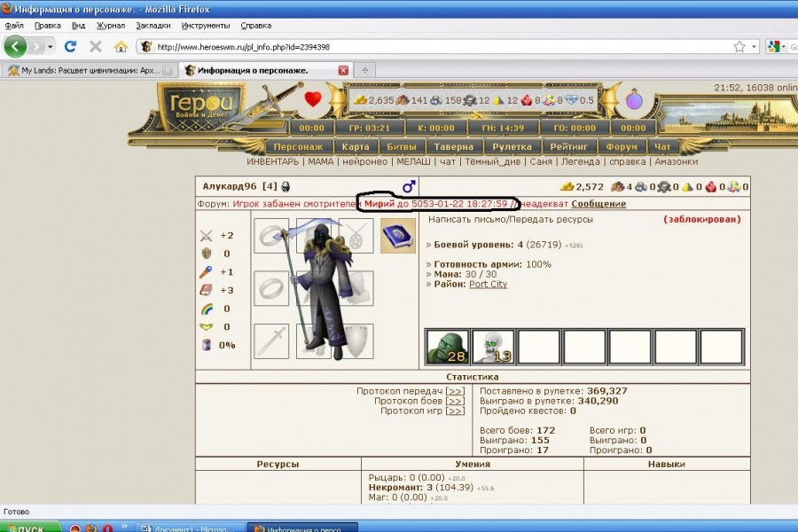Click the top-left ring equipment slot

tap(271, 236)
